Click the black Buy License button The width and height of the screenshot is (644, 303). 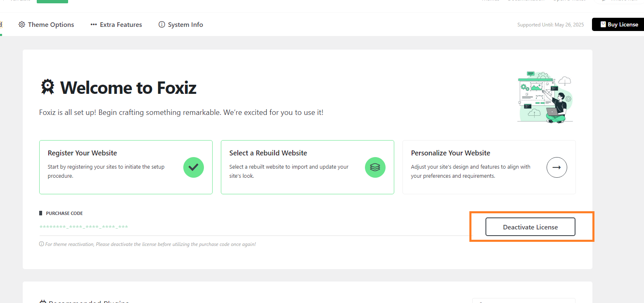(x=618, y=24)
